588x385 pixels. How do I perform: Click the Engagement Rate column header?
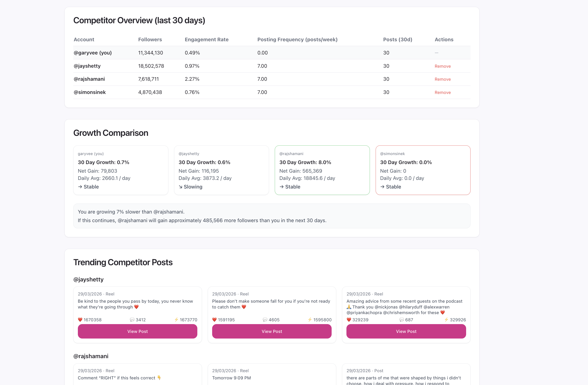207,40
